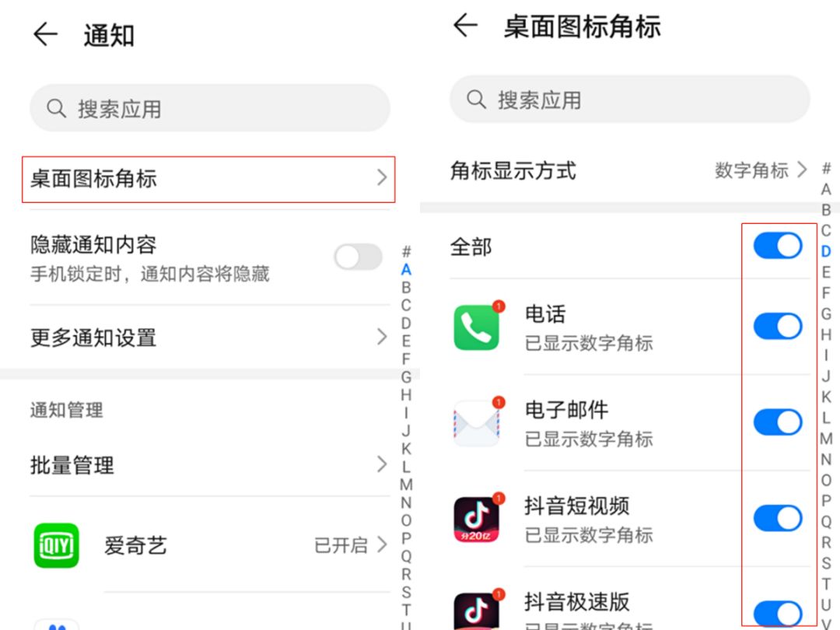Toggle the 隐藏通知内容 switch
This screenshot has width=840, height=630.
359,257
